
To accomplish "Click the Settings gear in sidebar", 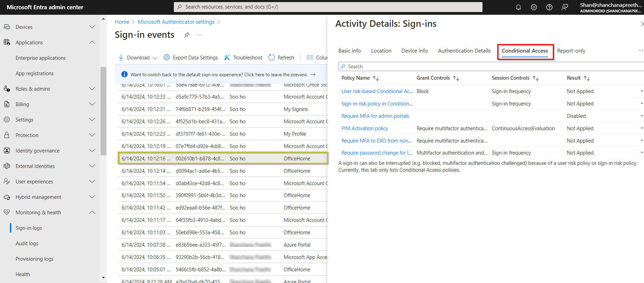I will coord(7,120).
